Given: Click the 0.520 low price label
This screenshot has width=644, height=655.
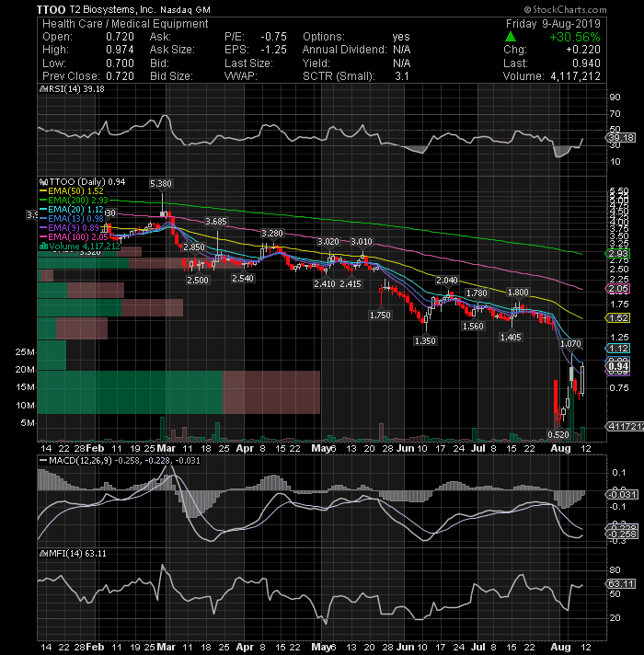Looking at the screenshot, I should tap(558, 434).
